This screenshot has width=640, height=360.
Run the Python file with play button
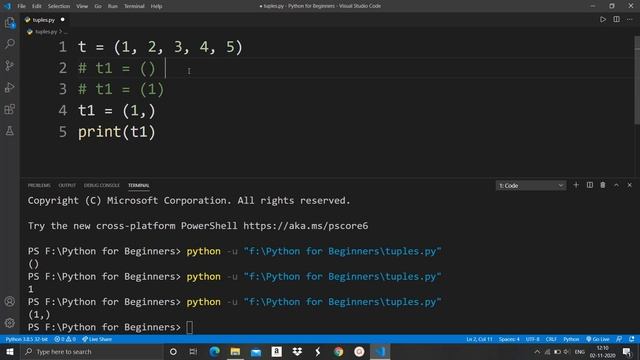pos(603,20)
